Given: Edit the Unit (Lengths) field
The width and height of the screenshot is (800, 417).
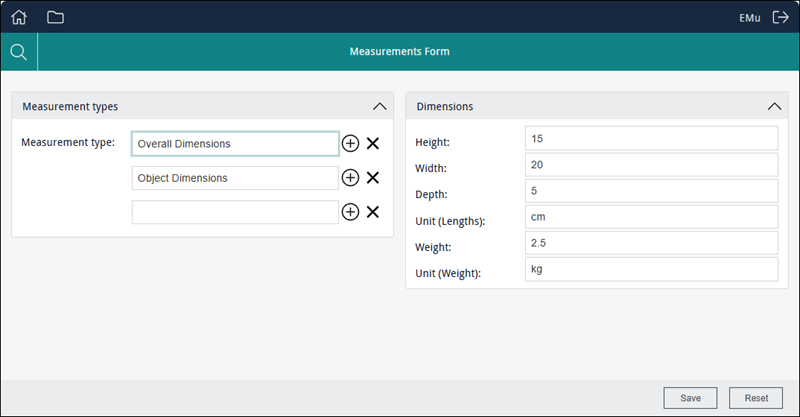Looking at the screenshot, I should pos(650,216).
